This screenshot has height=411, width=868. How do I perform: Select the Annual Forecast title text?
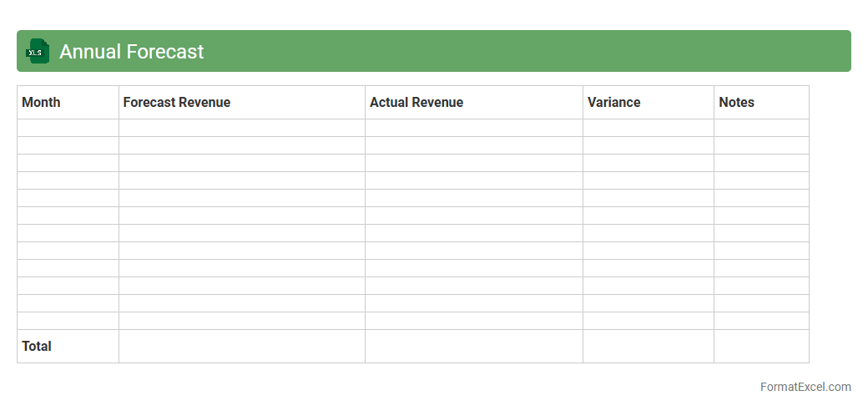131,52
